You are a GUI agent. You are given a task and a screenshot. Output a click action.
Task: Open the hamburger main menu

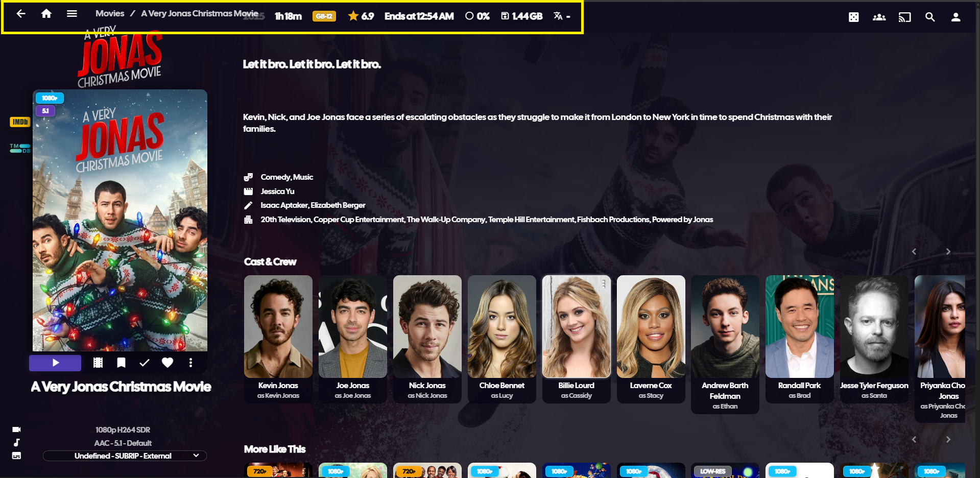(x=72, y=14)
